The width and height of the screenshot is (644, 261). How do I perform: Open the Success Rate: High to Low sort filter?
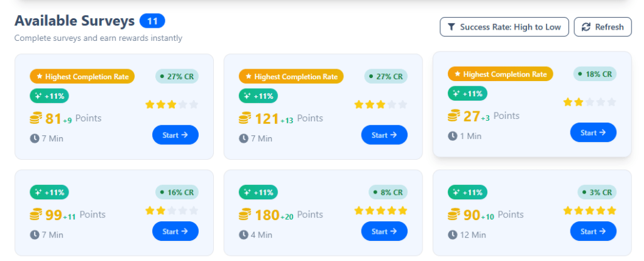[x=504, y=27]
